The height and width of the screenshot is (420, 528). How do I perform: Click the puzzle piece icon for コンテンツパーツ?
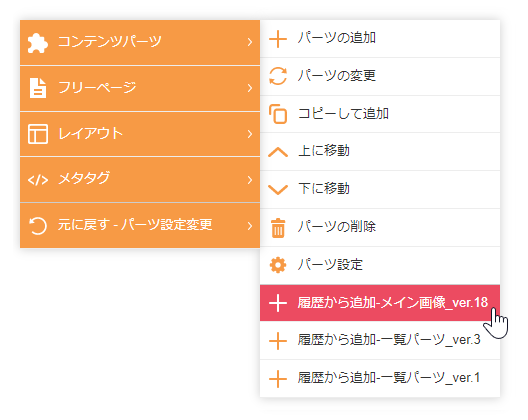point(37,43)
